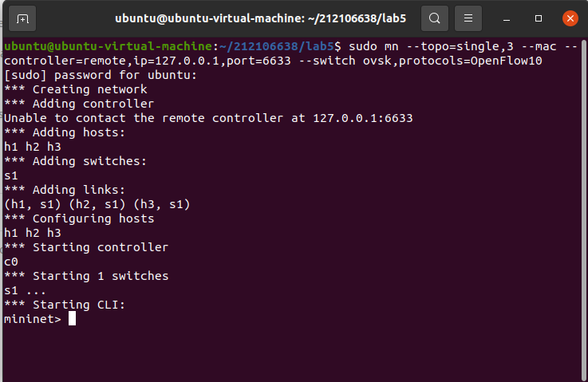The image size is (588, 382).
Task: Click the green ubuntu@ubuntu-virtual-machine prompt
Action: 109,46
